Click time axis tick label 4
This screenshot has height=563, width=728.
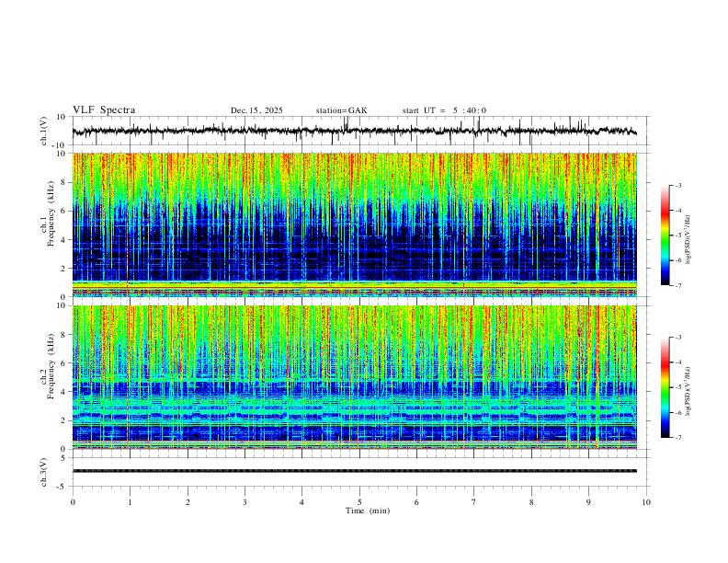[301, 502]
